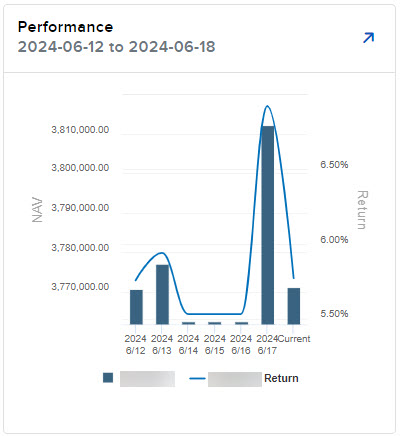Viewport: 400px width, 436px height.
Task: Click the Current x-axis label
Action: pyautogui.click(x=294, y=339)
